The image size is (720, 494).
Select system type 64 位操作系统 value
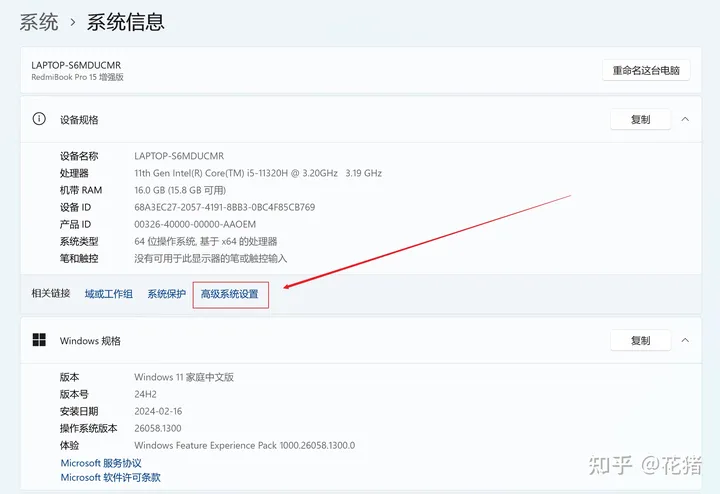[206, 241]
